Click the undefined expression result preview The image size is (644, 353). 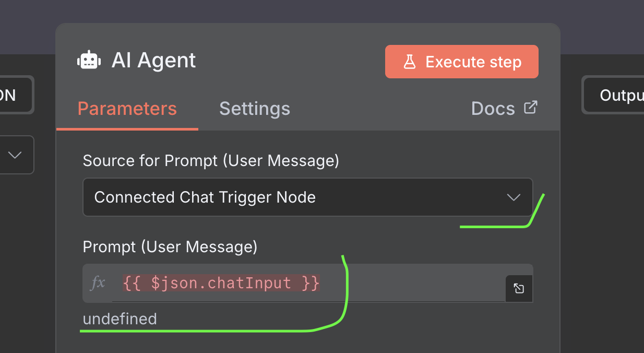(x=120, y=319)
